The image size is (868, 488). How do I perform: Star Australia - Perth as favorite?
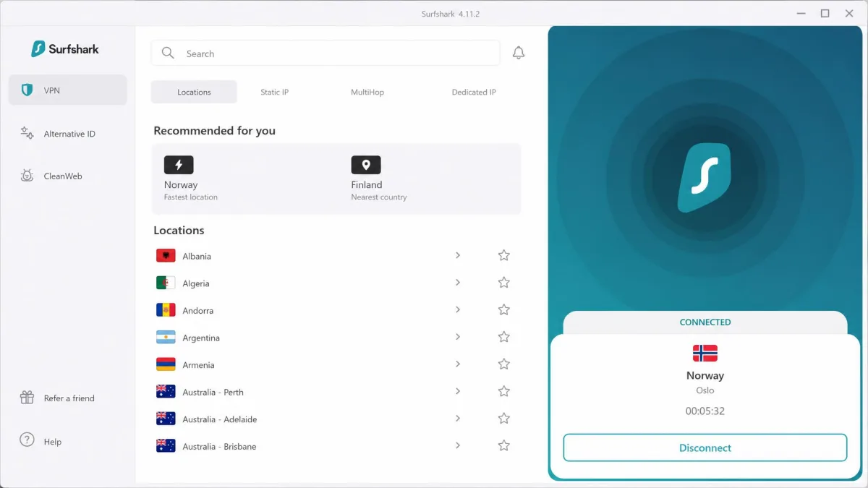(504, 391)
